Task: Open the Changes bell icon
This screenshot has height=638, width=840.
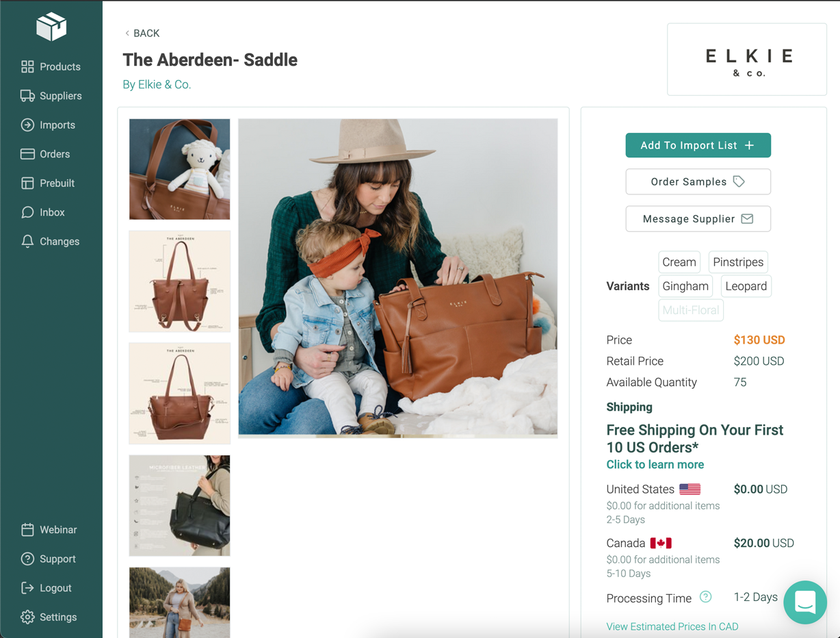Action: (27, 241)
